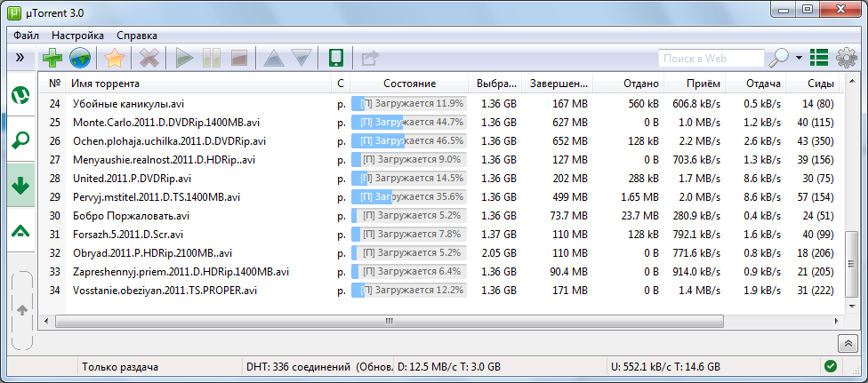Image resolution: width=868 pixels, height=383 pixels.
Task: Open the remote device phone icon
Action: point(336,59)
